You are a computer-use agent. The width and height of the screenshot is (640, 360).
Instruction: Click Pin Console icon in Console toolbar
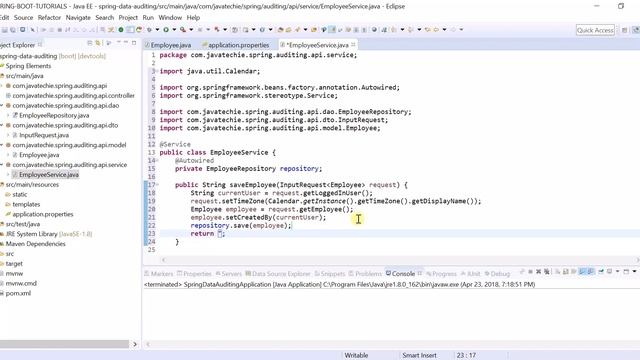(x=601, y=272)
